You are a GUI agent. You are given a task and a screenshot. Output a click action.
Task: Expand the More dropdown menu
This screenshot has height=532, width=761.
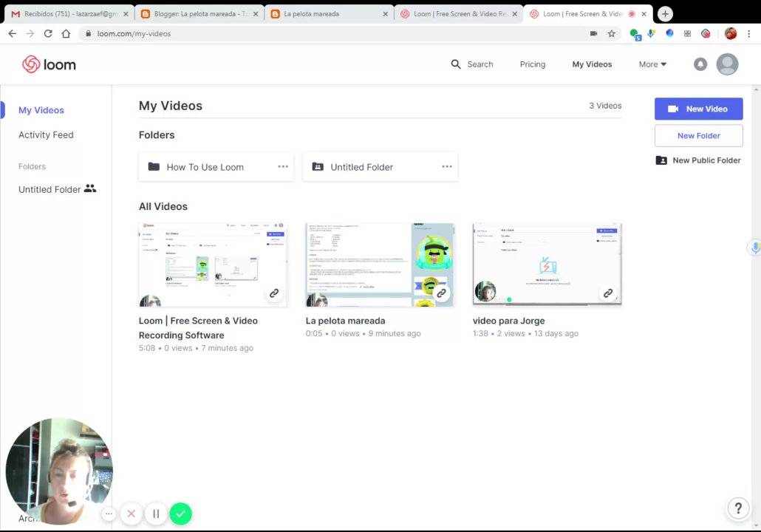click(652, 64)
